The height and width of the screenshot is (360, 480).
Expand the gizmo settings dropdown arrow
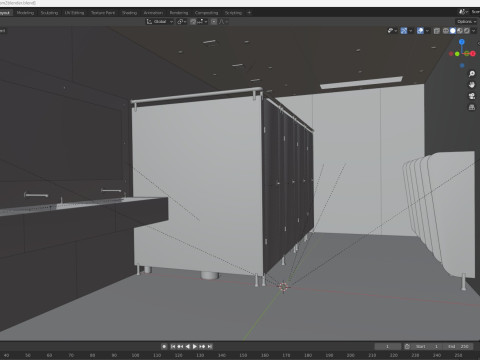411,31
